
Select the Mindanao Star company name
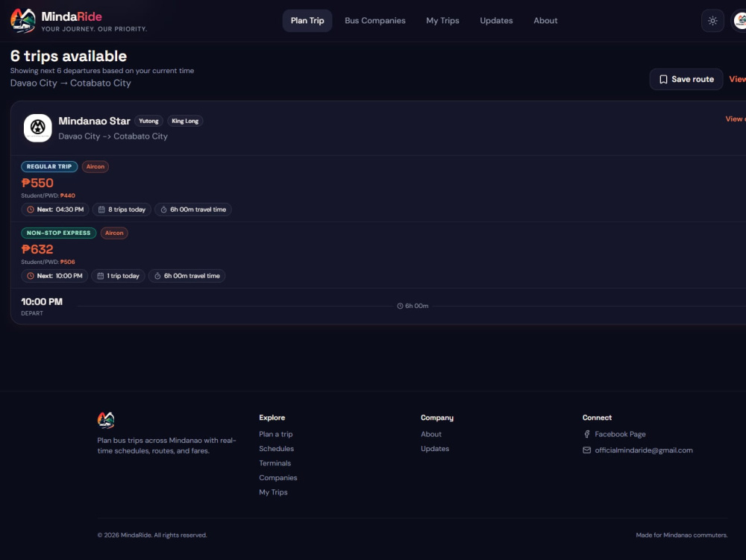tap(94, 121)
